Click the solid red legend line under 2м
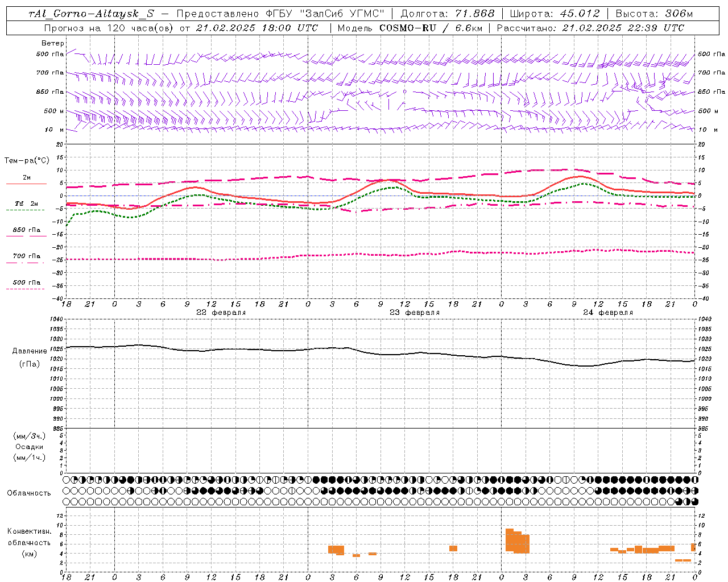Screen dimensions: 728x582 [26, 184]
